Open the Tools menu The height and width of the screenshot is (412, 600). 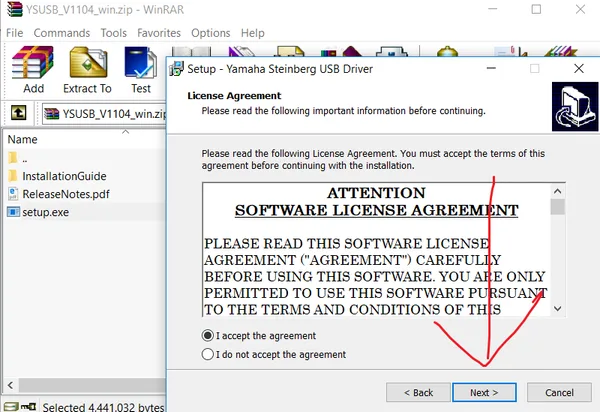(114, 33)
